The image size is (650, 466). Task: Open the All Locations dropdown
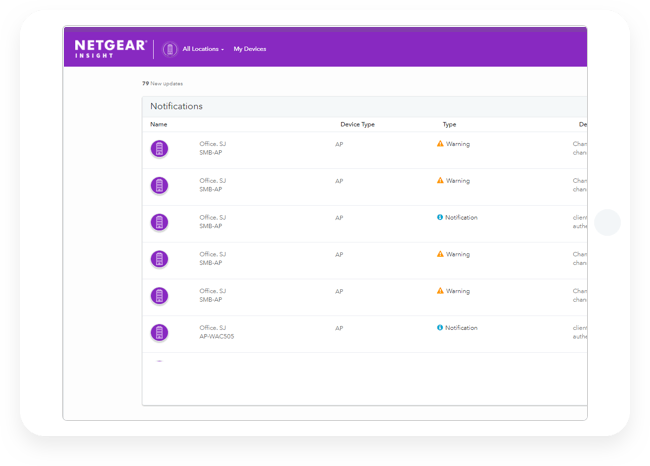(203, 48)
